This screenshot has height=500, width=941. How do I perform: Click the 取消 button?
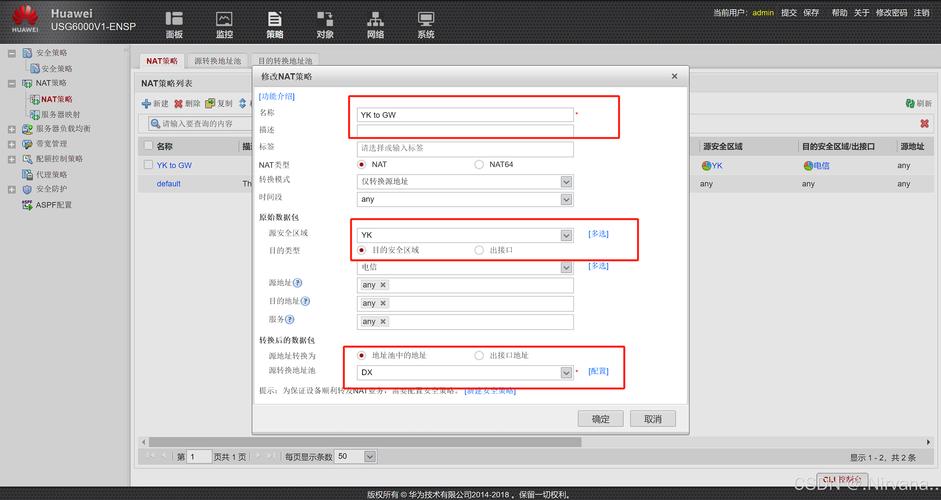pyautogui.click(x=653, y=419)
